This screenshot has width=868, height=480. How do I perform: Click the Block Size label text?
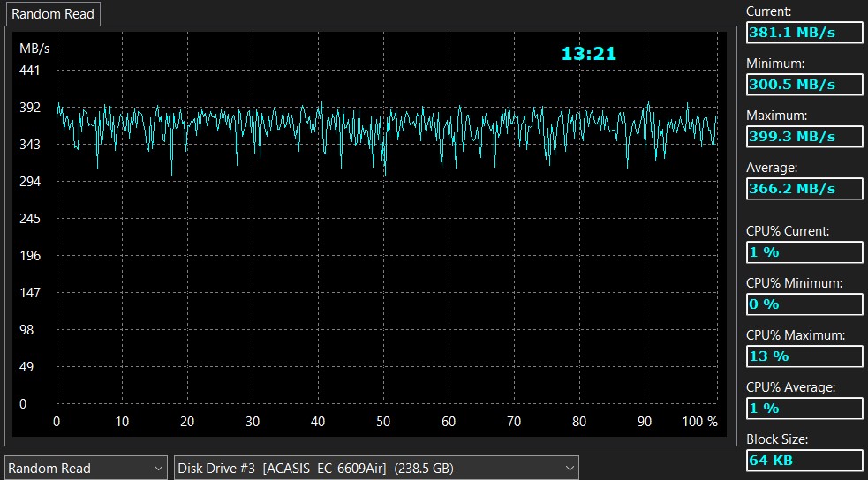coord(776,439)
